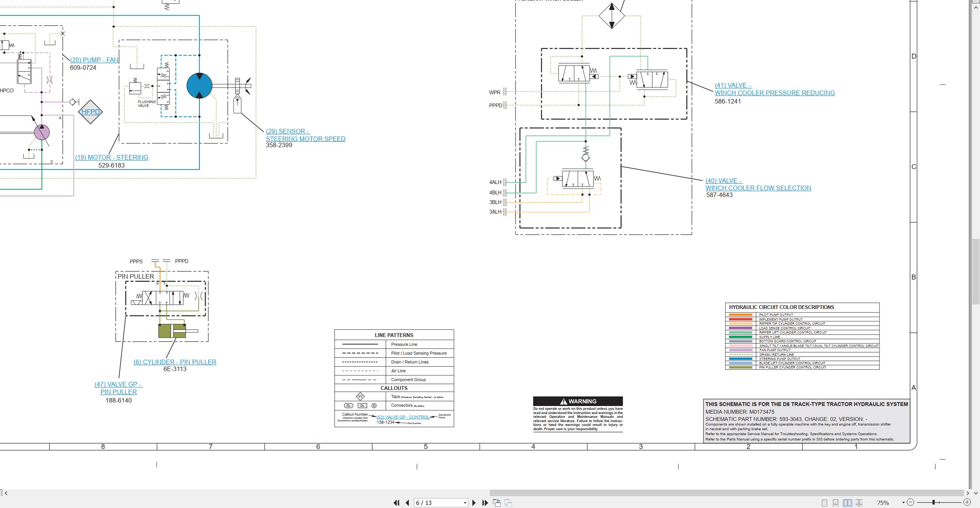The width and height of the screenshot is (980, 508).
Task: Open (40) VALVE - WINCH COOLER FLOW SELECTION link
Action: tap(758, 184)
